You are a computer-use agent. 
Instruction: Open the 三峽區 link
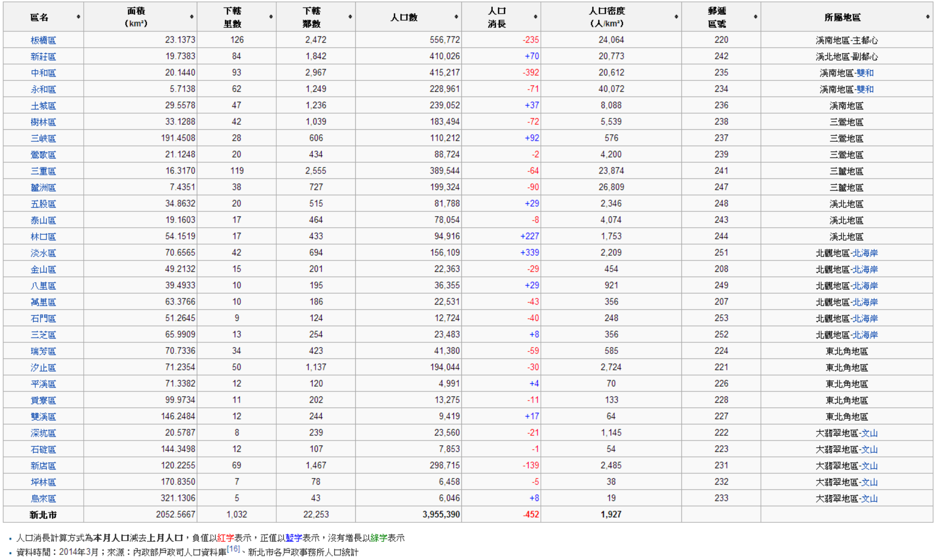pos(43,138)
